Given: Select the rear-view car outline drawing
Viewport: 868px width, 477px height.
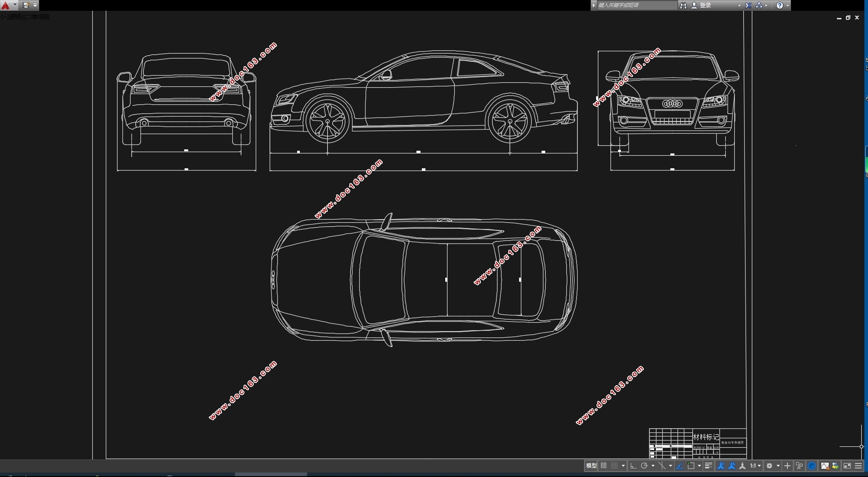Looking at the screenshot, I should coord(186,99).
